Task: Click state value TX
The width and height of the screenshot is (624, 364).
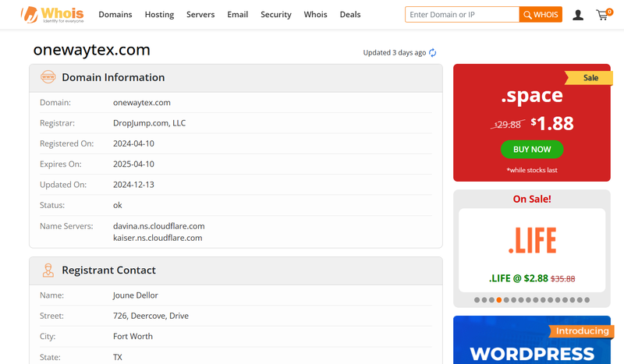Action: [118, 357]
